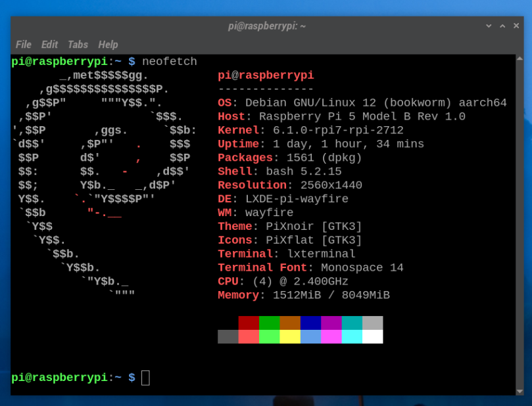The height and width of the screenshot is (406, 532).
Task: Click the CPU value '(4) @ 2.400GHz'
Action: click(x=301, y=281)
